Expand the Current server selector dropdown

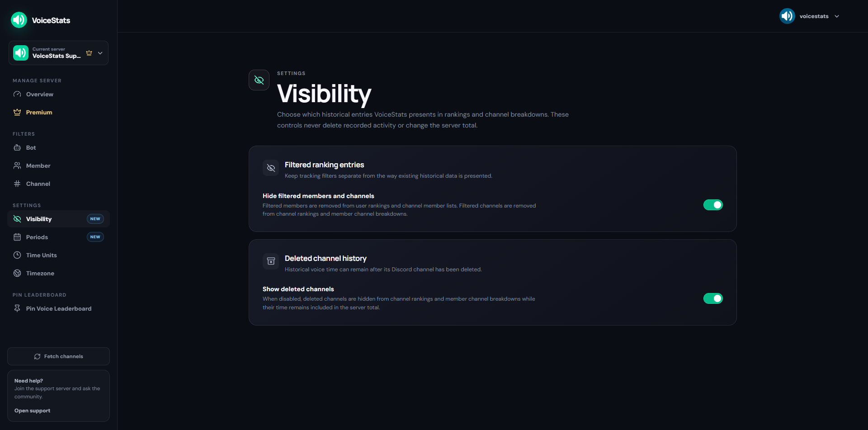pos(58,53)
